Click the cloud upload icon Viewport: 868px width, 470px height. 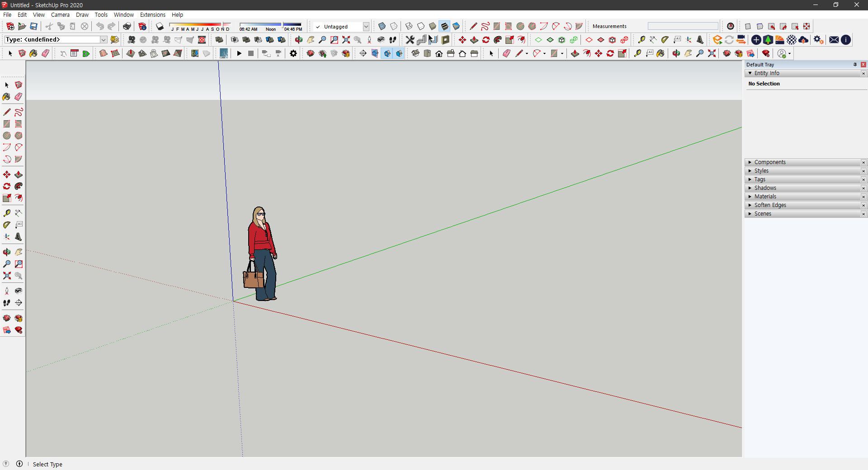click(x=803, y=40)
